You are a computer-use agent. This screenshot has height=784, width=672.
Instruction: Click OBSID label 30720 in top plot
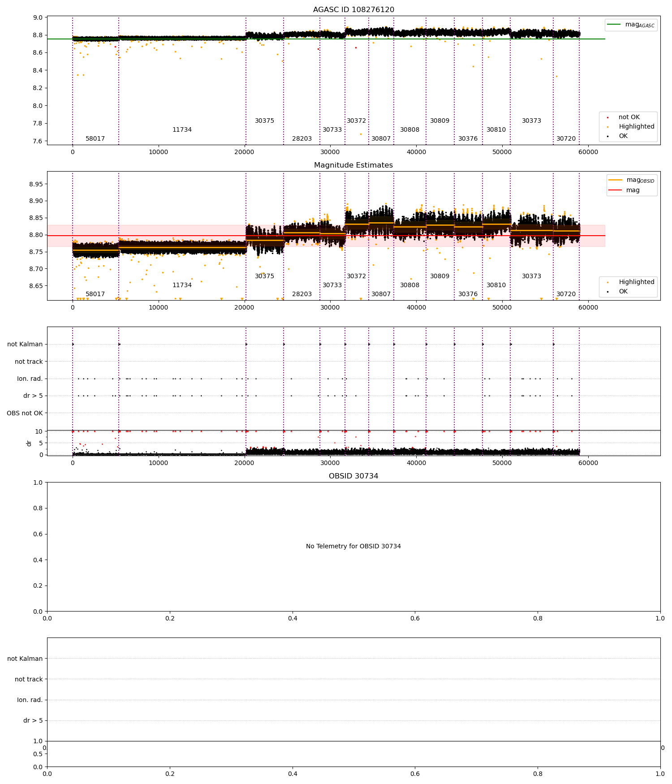coord(566,139)
